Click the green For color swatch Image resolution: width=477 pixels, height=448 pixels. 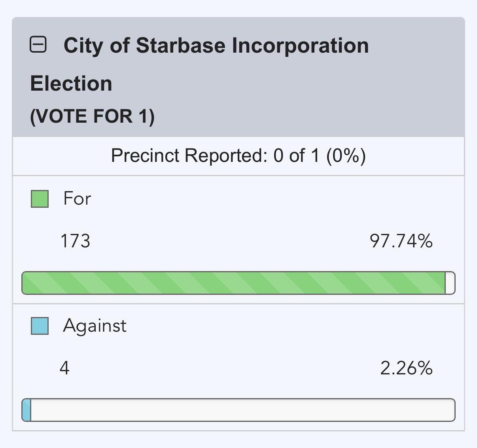tap(40, 199)
